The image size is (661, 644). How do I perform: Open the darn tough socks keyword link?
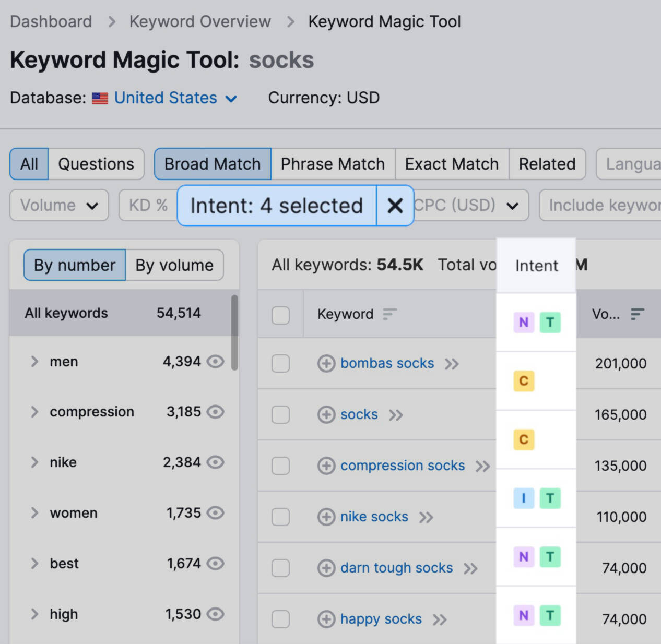(x=396, y=567)
